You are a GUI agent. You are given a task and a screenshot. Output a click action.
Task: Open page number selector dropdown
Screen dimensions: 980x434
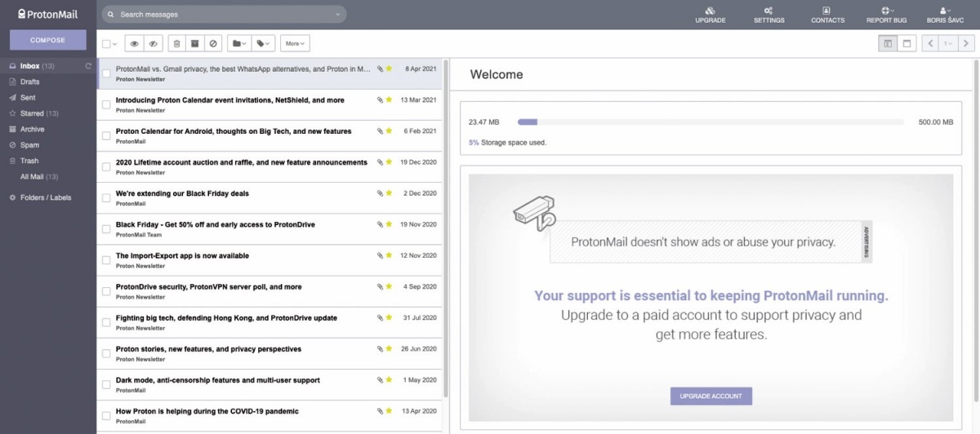coord(948,43)
